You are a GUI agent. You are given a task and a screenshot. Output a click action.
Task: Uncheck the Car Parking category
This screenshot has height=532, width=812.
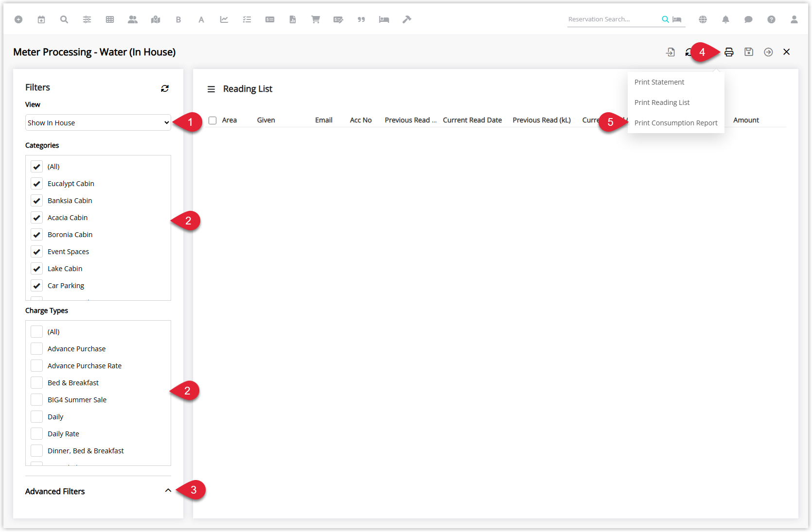click(x=37, y=286)
